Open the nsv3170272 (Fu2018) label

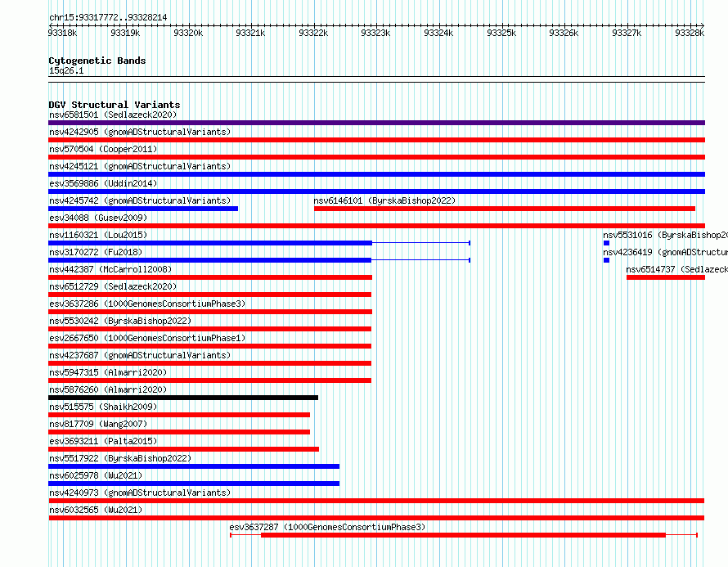tap(96, 252)
